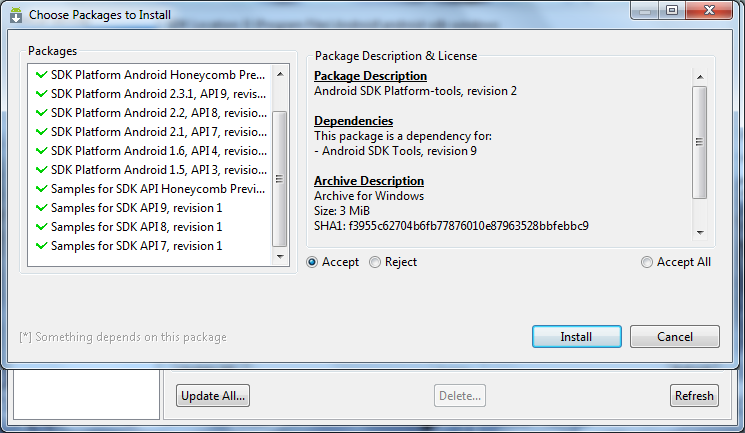Select Samples for SDK API Honeycomb Preview
Screen dimensions: 745x433
pyautogui.click(x=158, y=189)
